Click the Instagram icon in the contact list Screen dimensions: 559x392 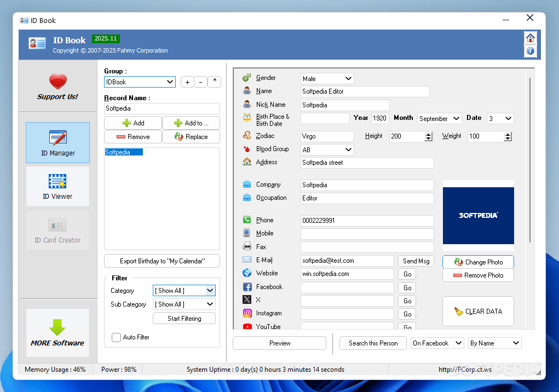click(247, 313)
